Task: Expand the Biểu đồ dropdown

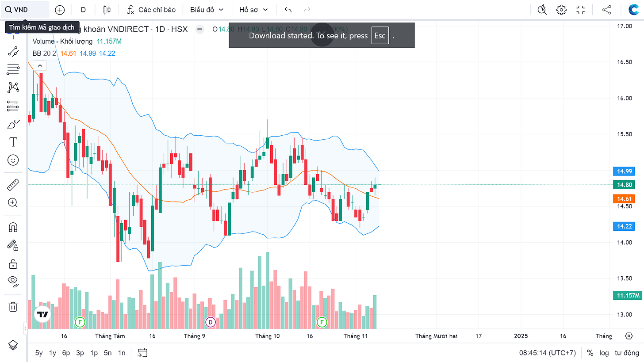Action: tap(207, 10)
